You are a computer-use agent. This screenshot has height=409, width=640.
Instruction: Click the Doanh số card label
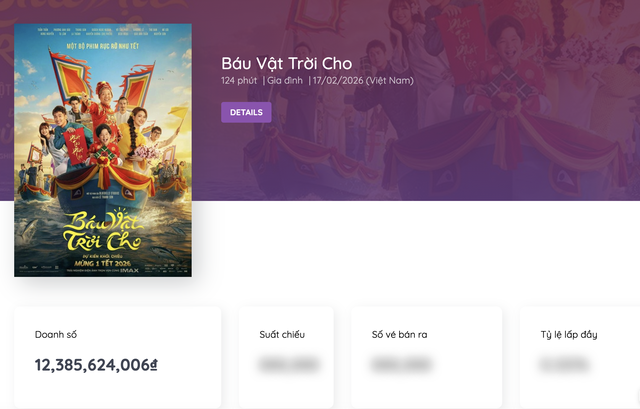[56, 334]
